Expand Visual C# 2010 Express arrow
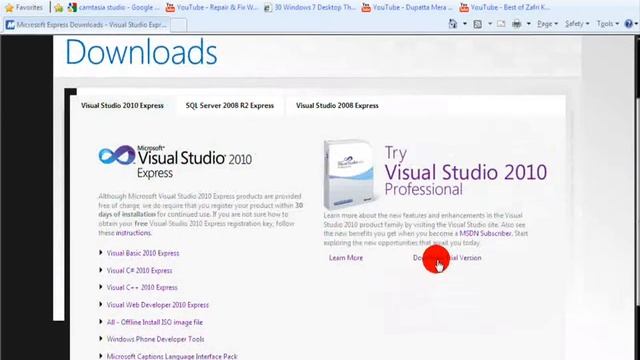 [x=100, y=270]
